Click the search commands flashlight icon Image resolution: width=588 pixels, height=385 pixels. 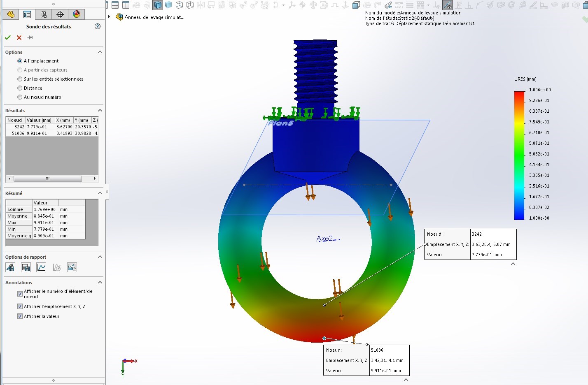(x=388, y=5)
